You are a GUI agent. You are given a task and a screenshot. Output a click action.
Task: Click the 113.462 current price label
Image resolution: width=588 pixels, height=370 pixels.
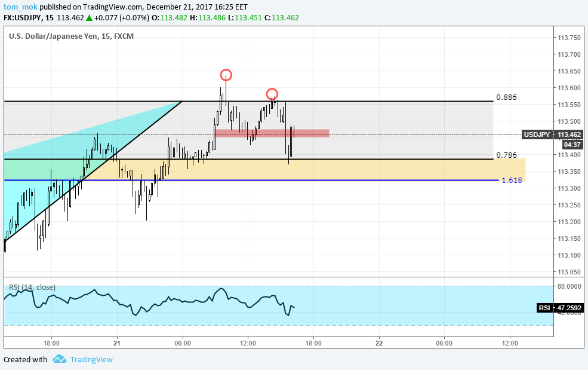pyautogui.click(x=569, y=134)
